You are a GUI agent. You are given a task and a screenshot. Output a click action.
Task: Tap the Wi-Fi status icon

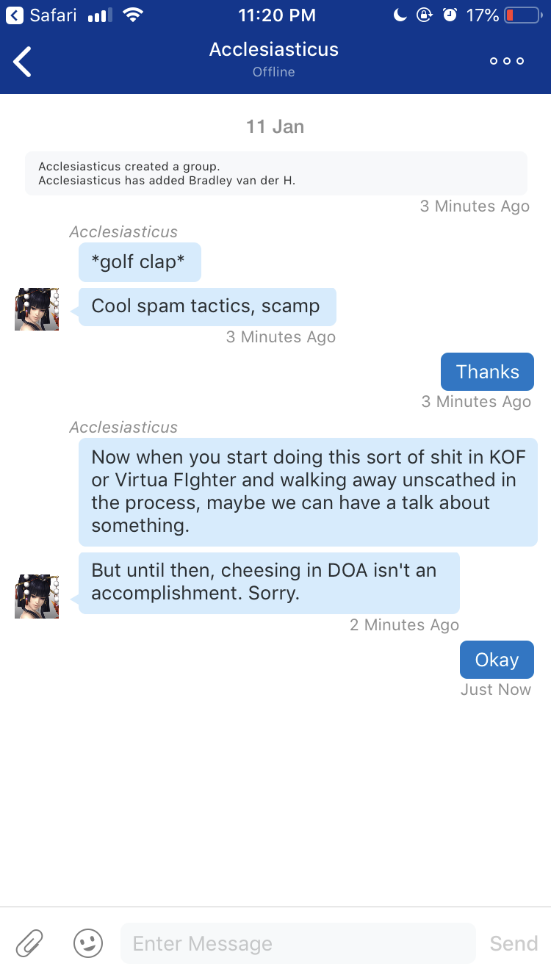point(133,15)
